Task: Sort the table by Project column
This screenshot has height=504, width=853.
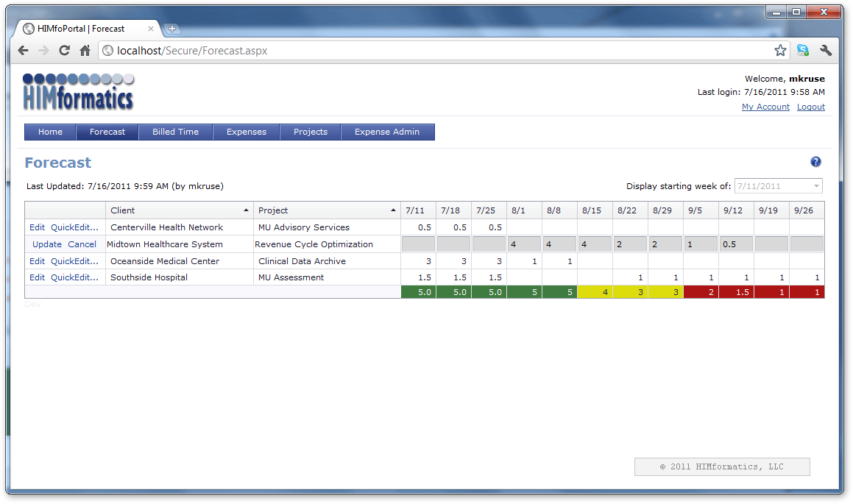Action: tap(326, 210)
